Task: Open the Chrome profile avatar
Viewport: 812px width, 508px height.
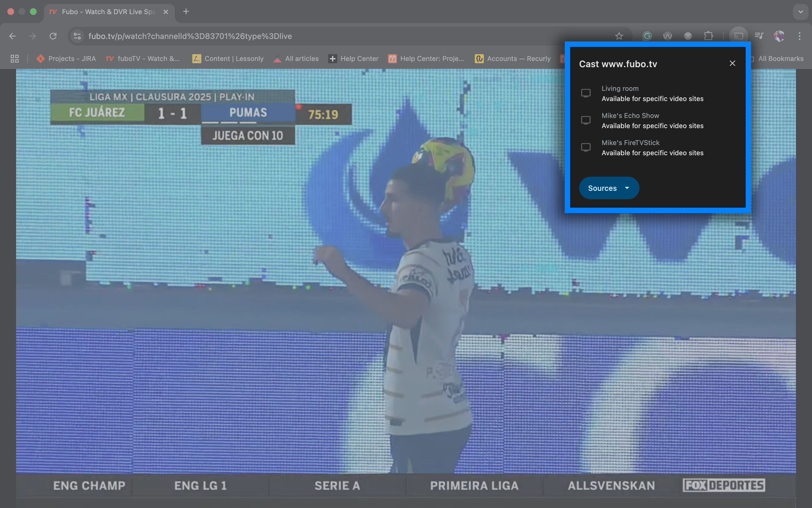Action: click(779, 36)
